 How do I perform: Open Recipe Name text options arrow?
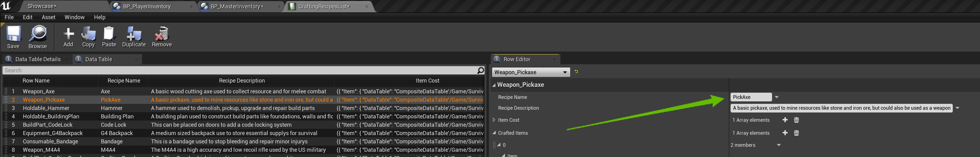point(777,97)
